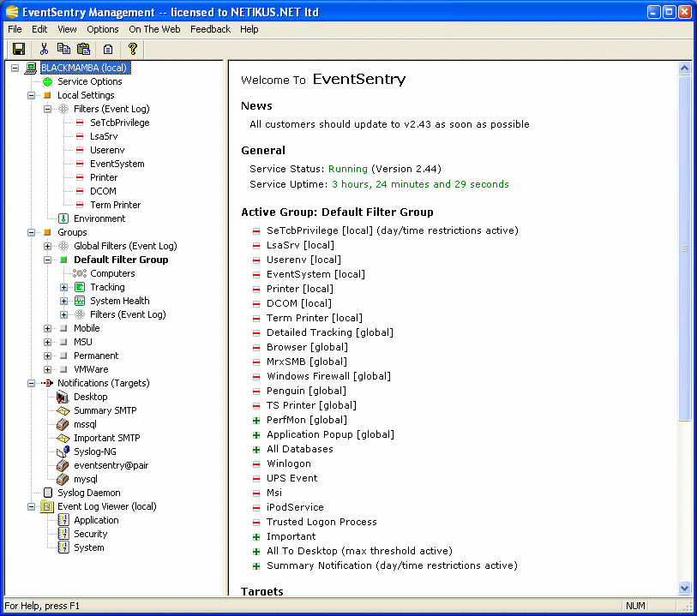Open the On The Web menu
697x616 pixels.
[154, 29]
